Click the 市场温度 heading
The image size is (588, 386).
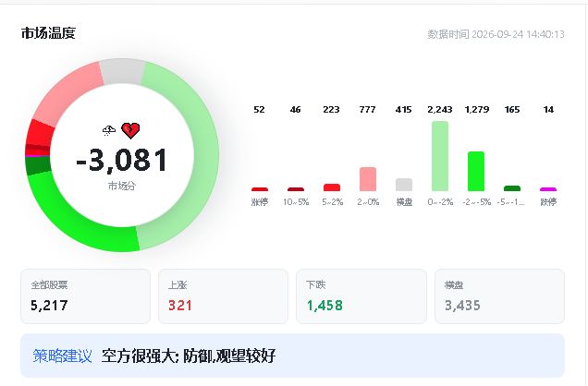48,33
